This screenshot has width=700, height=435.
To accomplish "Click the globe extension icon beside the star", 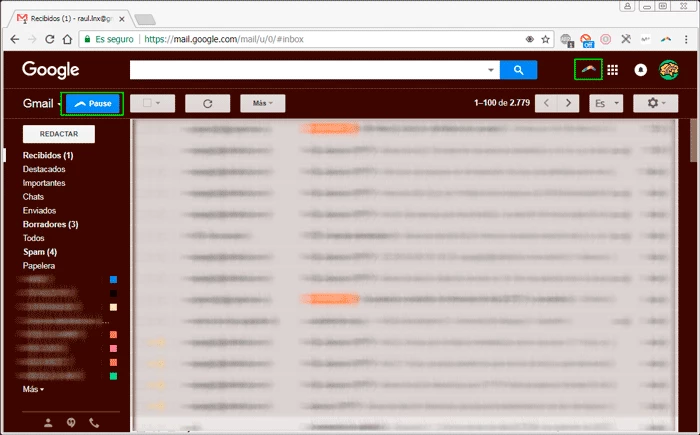I will 567,40.
